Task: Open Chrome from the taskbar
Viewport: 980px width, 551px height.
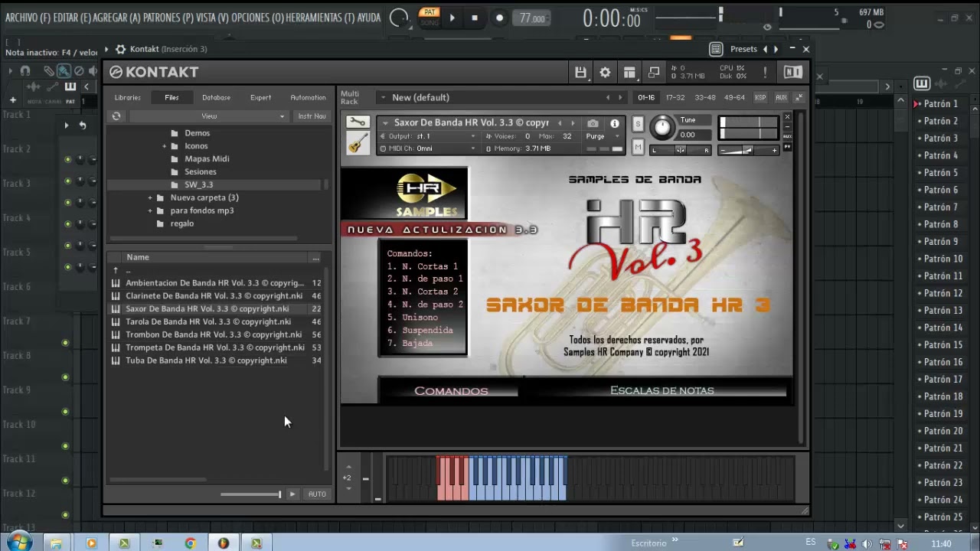Action: pos(190,543)
